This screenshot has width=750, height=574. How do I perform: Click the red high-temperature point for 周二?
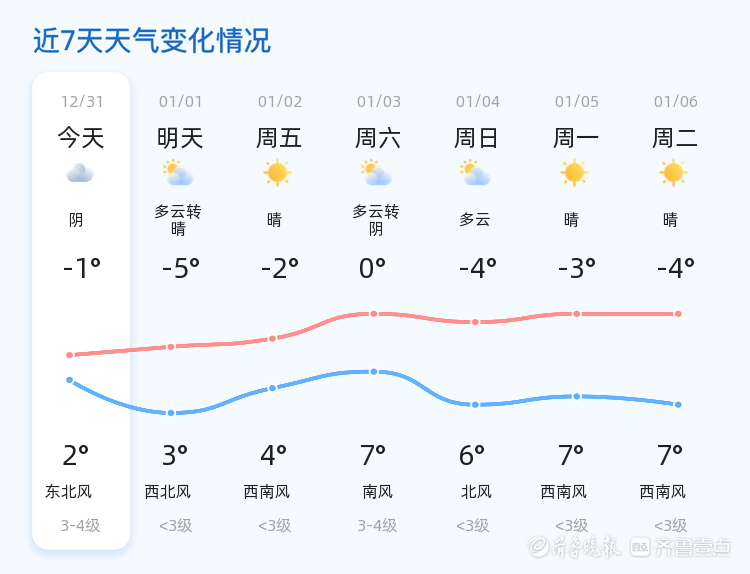pyautogui.click(x=678, y=314)
